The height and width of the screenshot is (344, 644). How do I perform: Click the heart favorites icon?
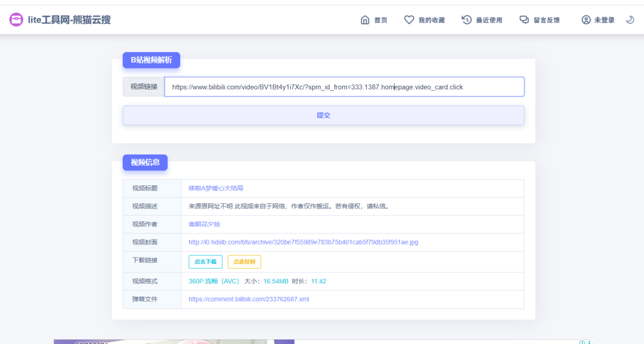click(409, 20)
